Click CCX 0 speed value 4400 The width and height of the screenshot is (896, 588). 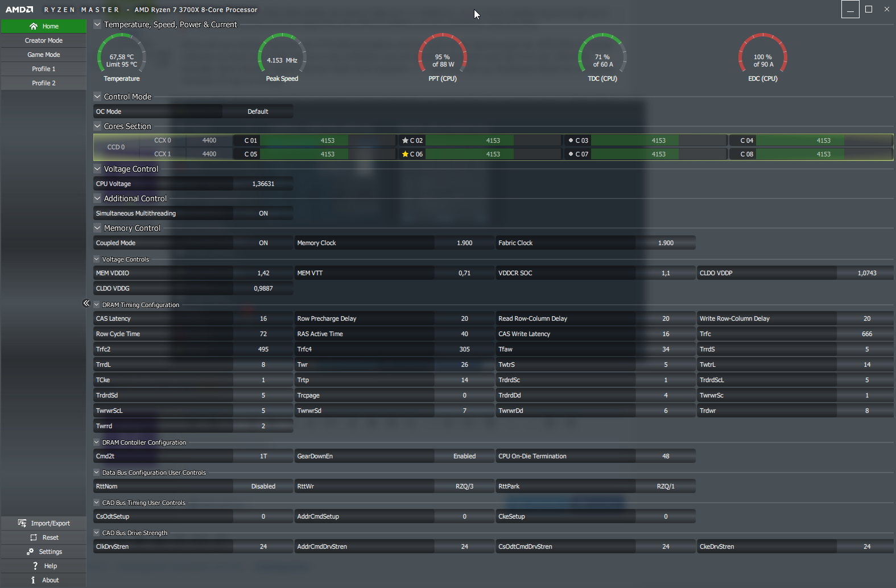209,140
